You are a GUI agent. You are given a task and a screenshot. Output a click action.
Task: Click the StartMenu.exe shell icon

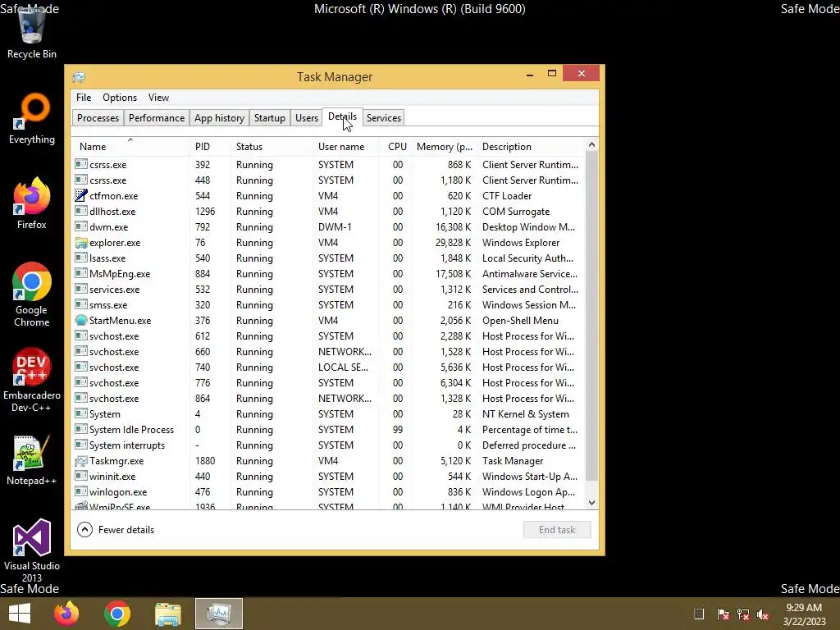pyautogui.click(x=81, y=321)
